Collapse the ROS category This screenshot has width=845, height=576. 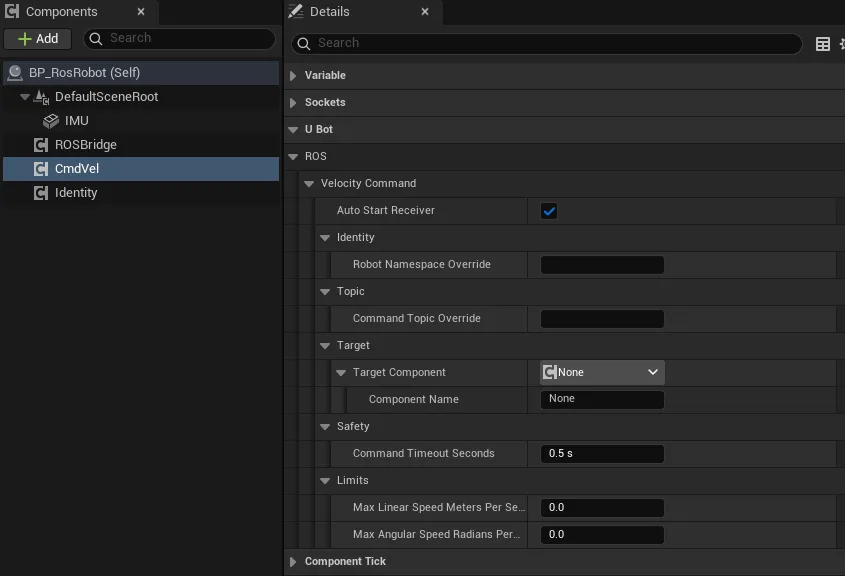point(293,157)
